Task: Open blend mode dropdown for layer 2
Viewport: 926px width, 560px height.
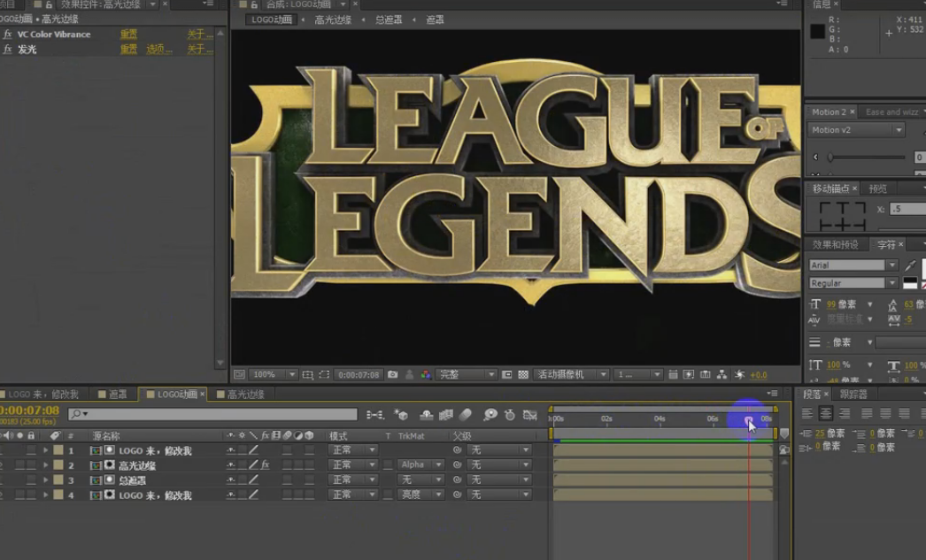Action: [352, 465]
